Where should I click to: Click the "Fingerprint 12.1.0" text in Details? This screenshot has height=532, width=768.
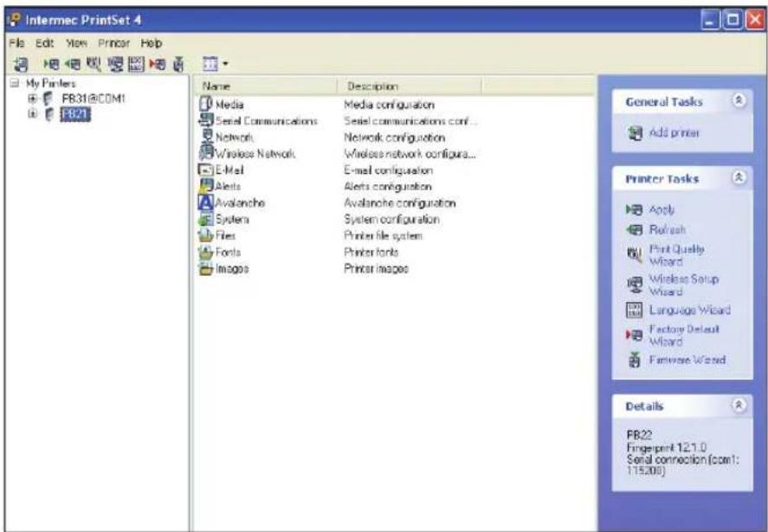(x=667, y=447)
